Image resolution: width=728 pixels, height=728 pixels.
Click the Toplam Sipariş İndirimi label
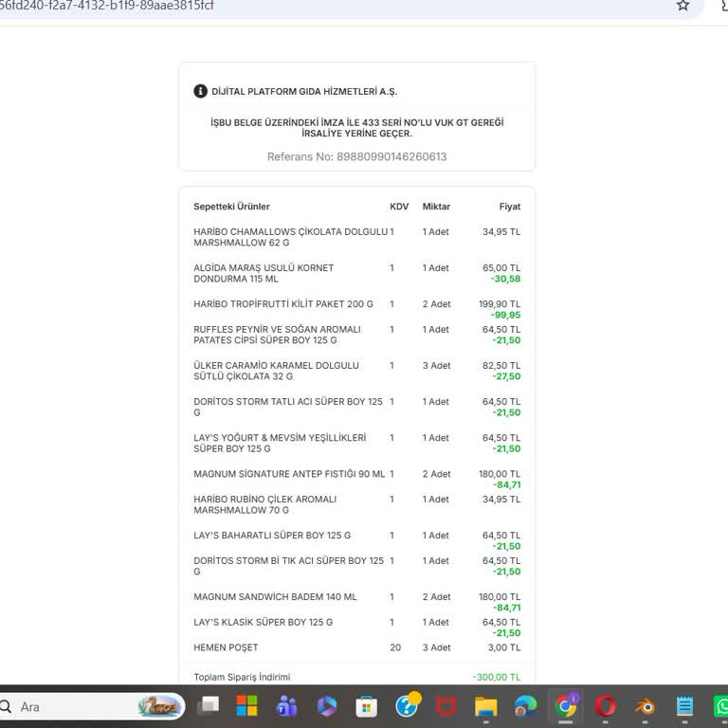(x=242, y=677)
